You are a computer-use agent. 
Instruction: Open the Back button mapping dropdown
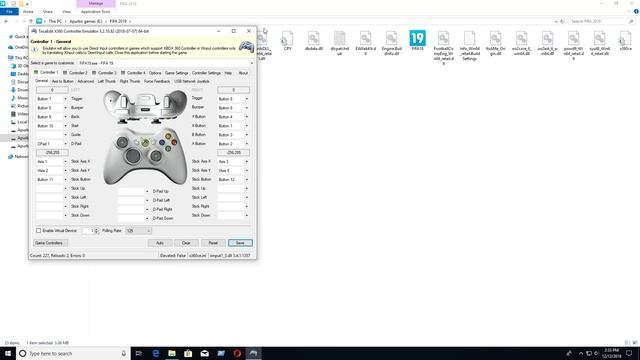pyautogui.click(x=65, y=117)
